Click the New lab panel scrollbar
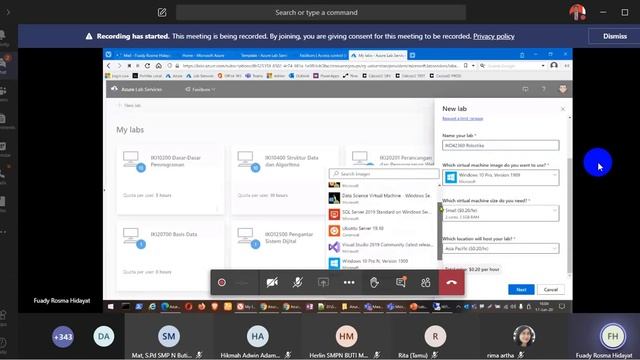The image size is (640, 360). [x=569, y=216]
